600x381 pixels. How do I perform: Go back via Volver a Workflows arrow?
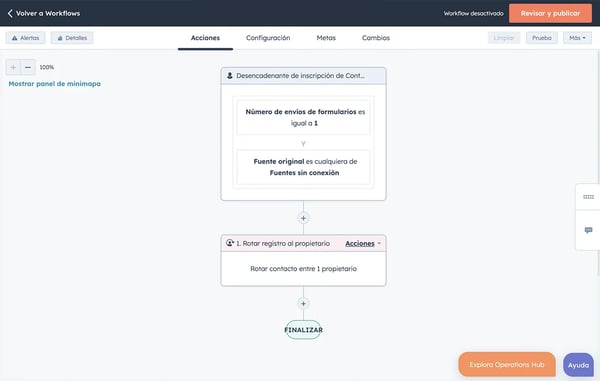(x=10, y=13)
